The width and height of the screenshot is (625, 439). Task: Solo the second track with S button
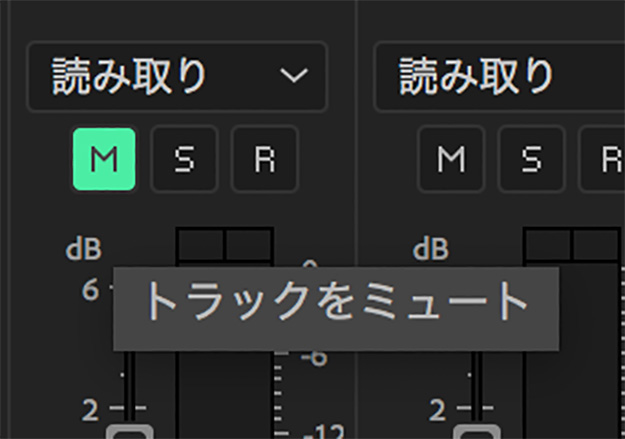[531, 160]
